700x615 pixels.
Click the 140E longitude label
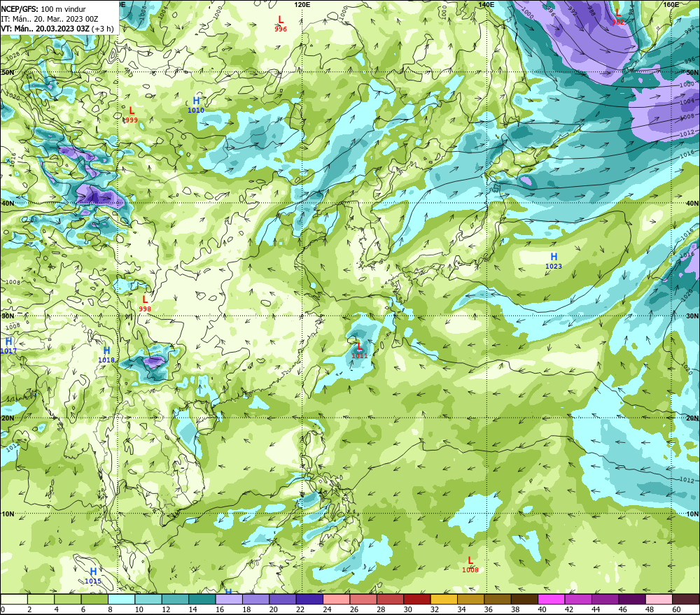[486, 4]
